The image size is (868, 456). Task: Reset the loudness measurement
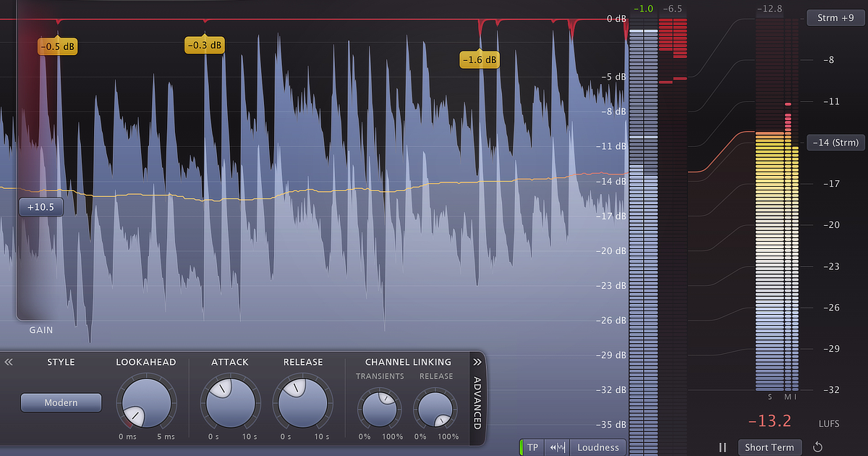click(x=818, y=447)
